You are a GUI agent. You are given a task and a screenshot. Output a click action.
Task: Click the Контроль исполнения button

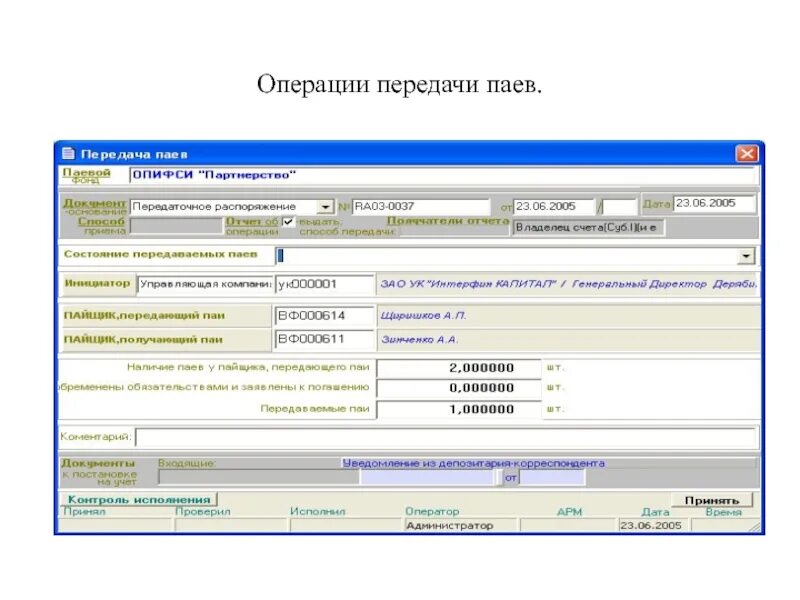(x=139, y=499)
